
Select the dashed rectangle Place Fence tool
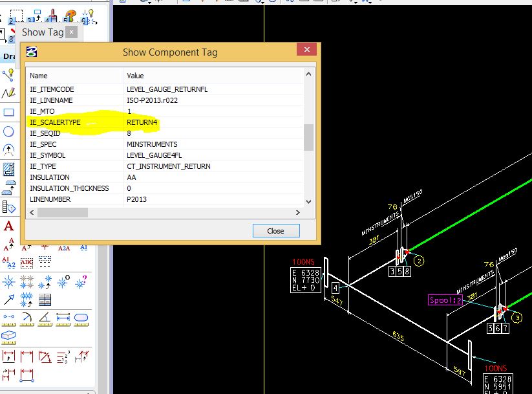pos(16,17)
